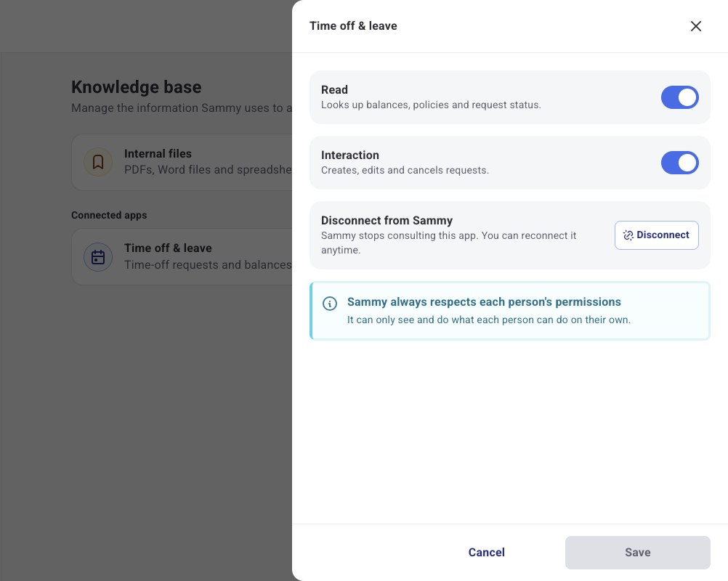The width and height of the screenshot is (728, 581).
Task: Click 'Creates, edits and cancels requests.' text
Action: pyautogui.click(x=405, y=171)
